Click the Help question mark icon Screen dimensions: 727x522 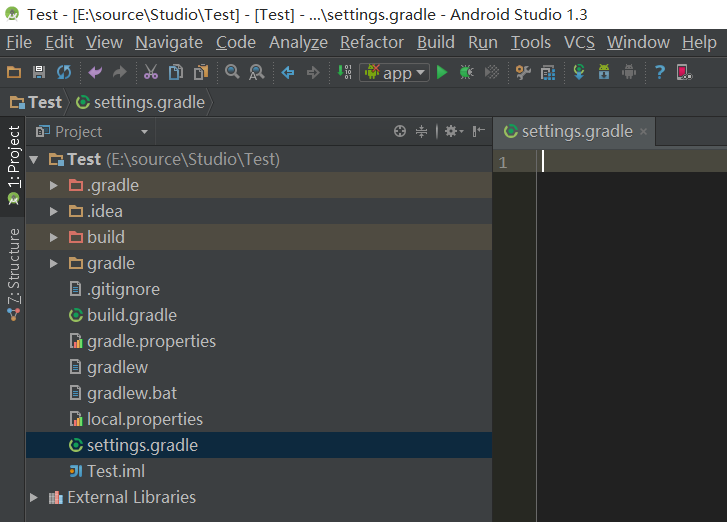(660, 72)
